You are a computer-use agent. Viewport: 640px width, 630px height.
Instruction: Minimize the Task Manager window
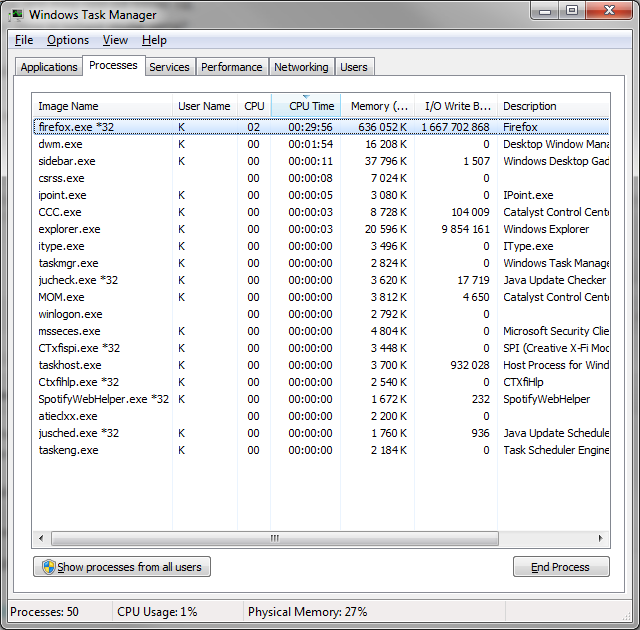[x=545, y=11]
